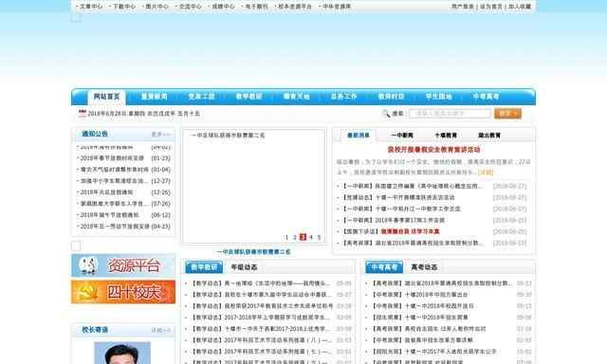Open the 资源平台 banner
Viewport: 607px width, 364px height.
123,265
